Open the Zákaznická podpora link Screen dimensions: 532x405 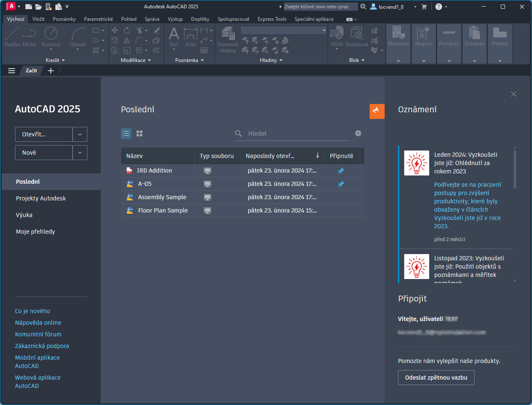(42, 346)
